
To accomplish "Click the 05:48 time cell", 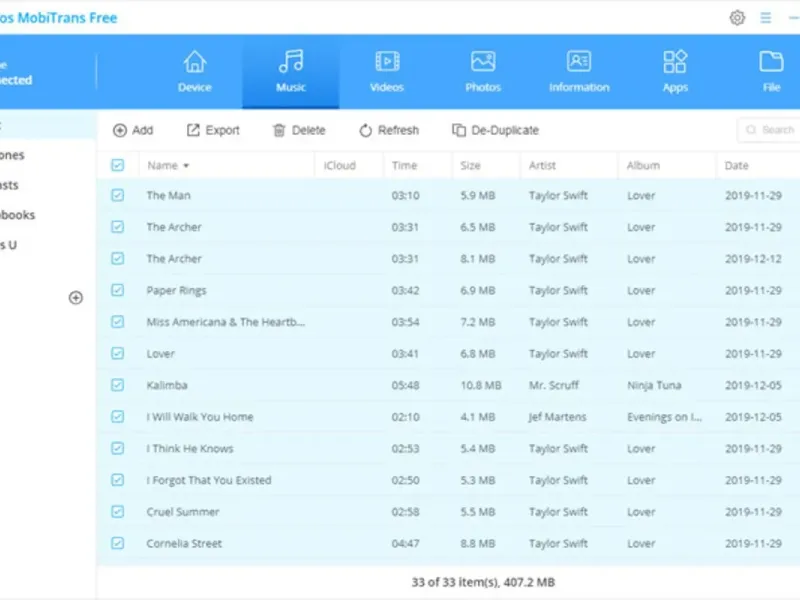I will click(x=405, y=385).
